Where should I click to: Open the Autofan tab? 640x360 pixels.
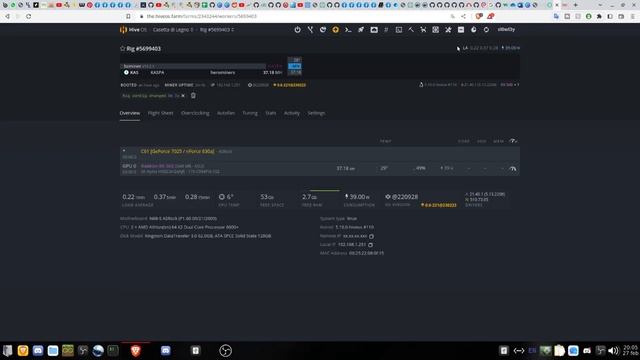coord(226,113)
